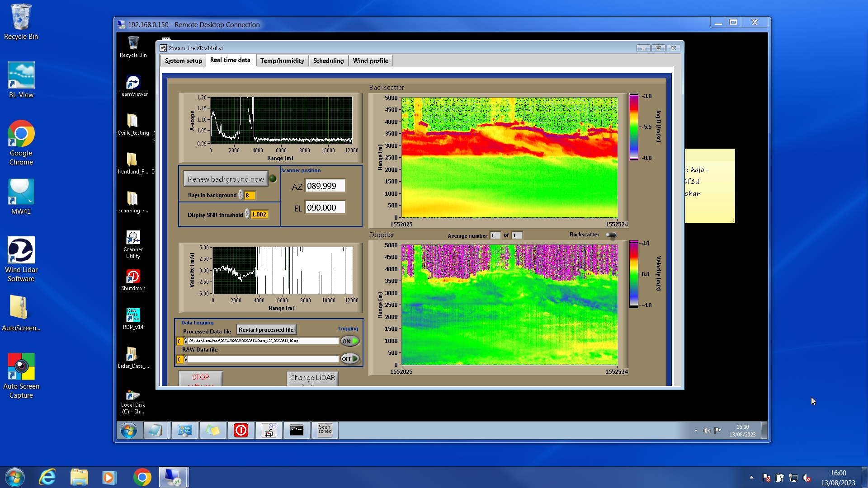The image size is (868, 488).
Task: Open the Processed Data file path browse selector
Action: (x=186, y=341)
